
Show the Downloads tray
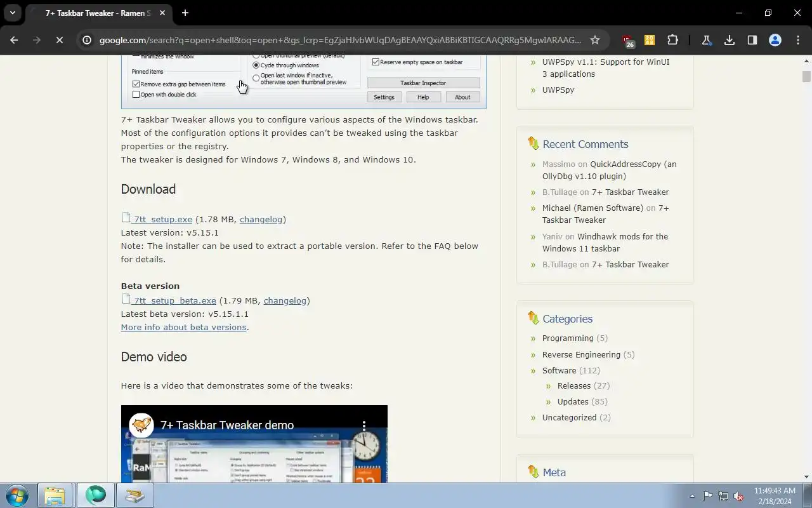coord(729,40)
